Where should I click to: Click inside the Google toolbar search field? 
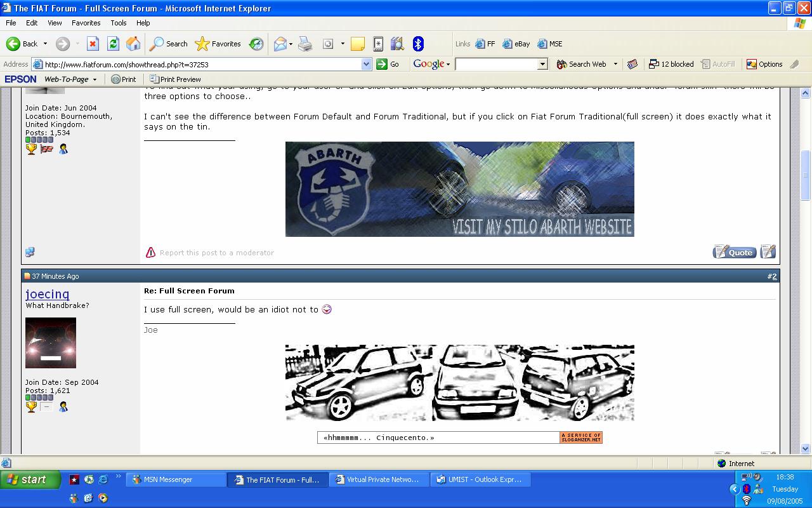[x=497, y=64]
